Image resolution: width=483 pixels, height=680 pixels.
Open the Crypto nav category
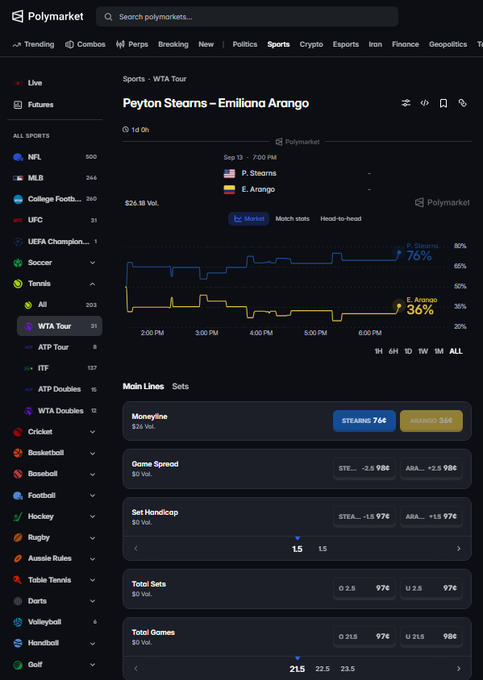(311, 44)
